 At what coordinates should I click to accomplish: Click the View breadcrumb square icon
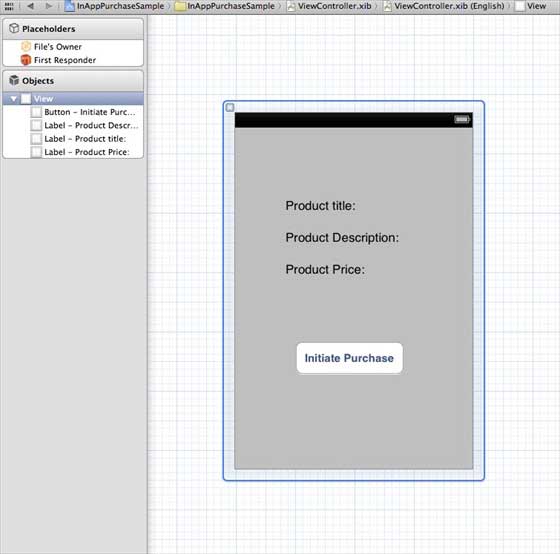[520, 6]
